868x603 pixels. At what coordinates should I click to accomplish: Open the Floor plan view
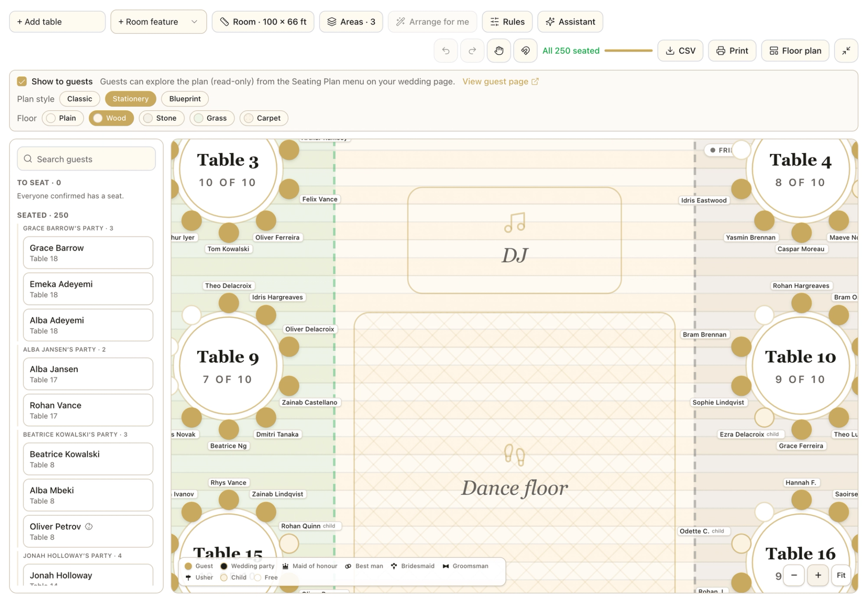[x=795, y=51]
